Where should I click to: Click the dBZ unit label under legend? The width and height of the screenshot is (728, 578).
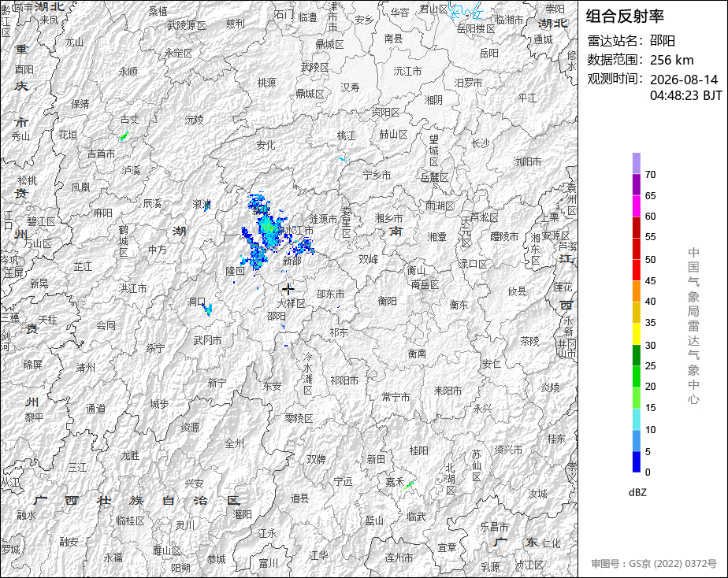pos(637,493)
